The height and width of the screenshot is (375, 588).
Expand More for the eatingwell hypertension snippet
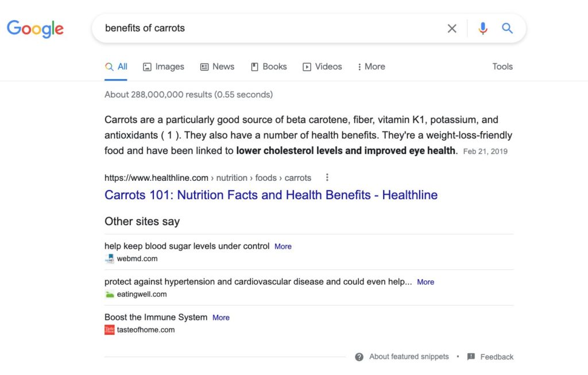coord(425,282)
